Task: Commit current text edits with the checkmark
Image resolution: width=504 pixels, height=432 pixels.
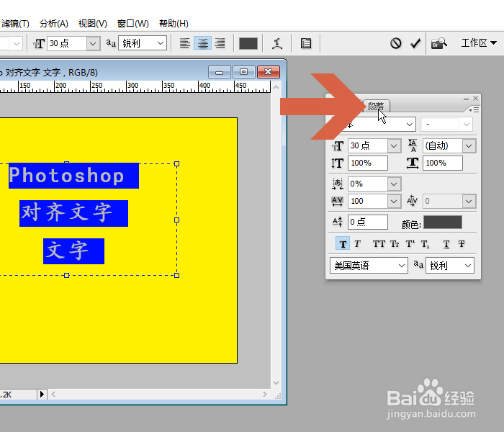Action: click(x=415, y=43)
